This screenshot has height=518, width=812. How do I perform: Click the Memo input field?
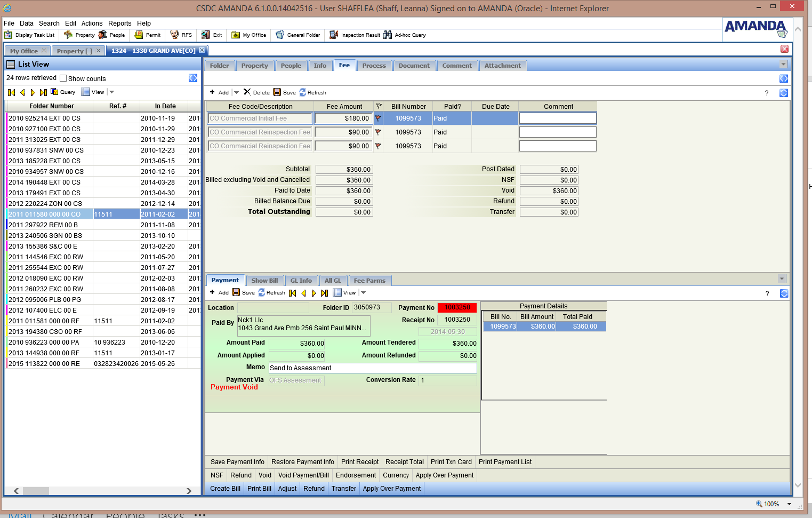[372, 368]
